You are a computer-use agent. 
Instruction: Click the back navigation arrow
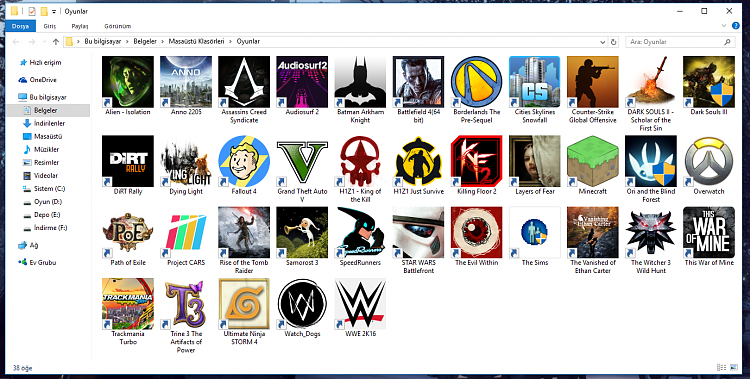pos(16,42)
